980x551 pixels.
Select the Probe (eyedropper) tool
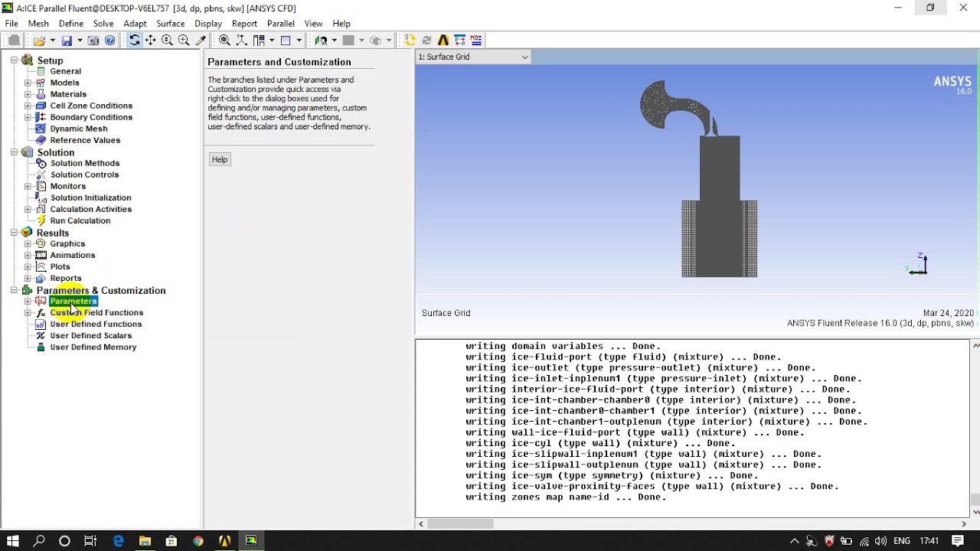pos(201,41)
